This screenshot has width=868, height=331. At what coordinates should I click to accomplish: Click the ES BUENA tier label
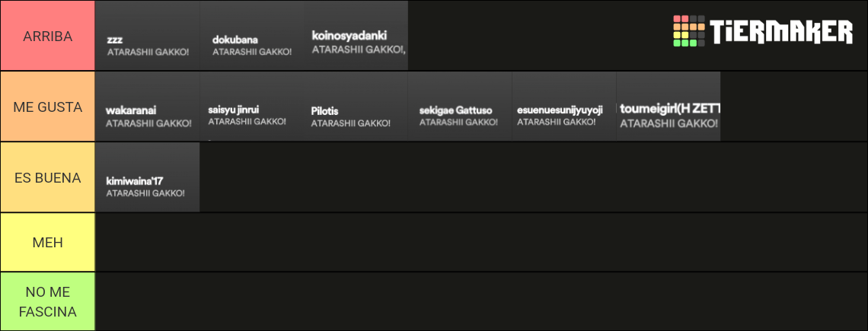click(48, 177)
